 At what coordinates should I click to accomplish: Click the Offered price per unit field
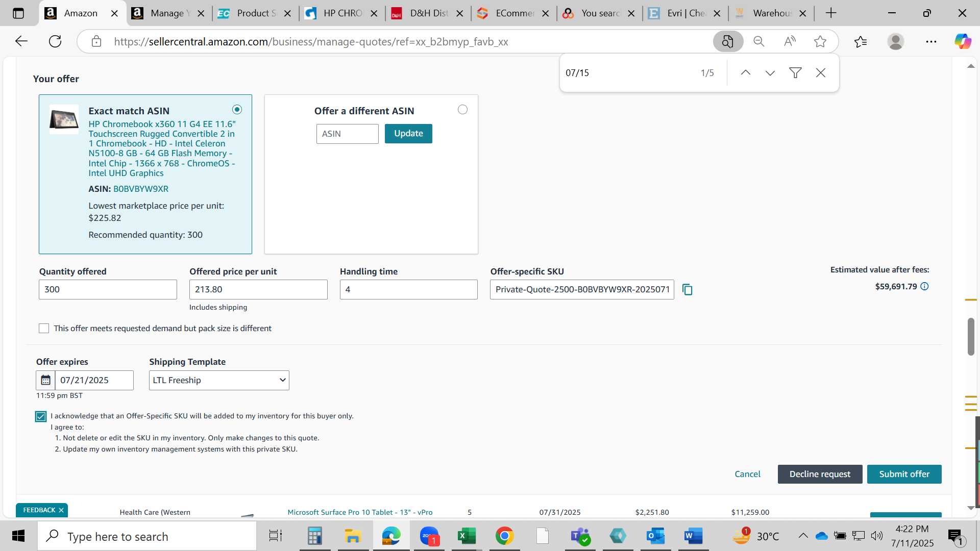[x=258, y=290]
